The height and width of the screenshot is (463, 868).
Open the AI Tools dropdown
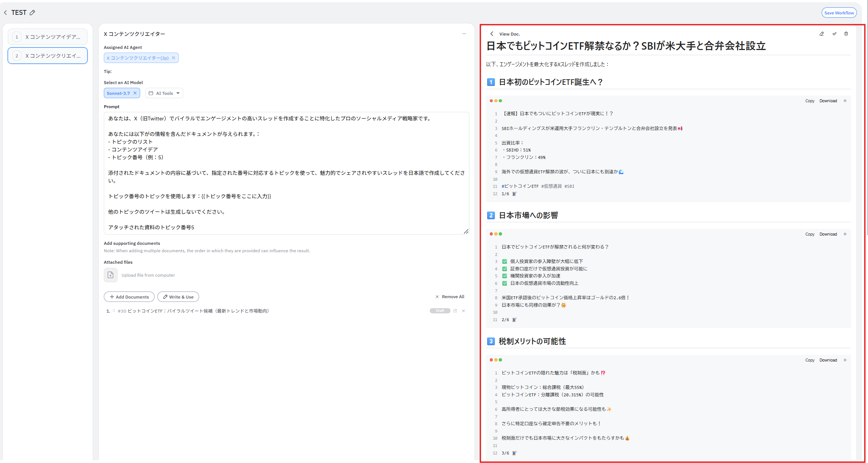pyautogui.click(x=164, y=93)
